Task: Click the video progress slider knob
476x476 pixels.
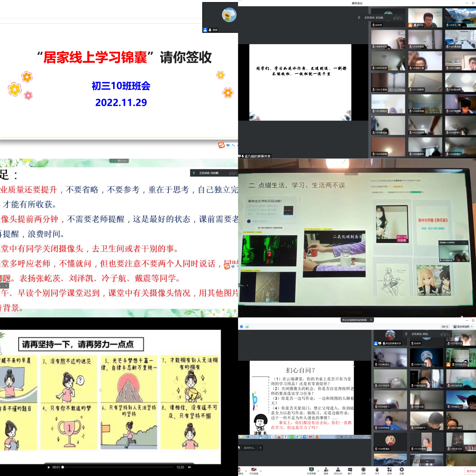Action: click(63, 467)
